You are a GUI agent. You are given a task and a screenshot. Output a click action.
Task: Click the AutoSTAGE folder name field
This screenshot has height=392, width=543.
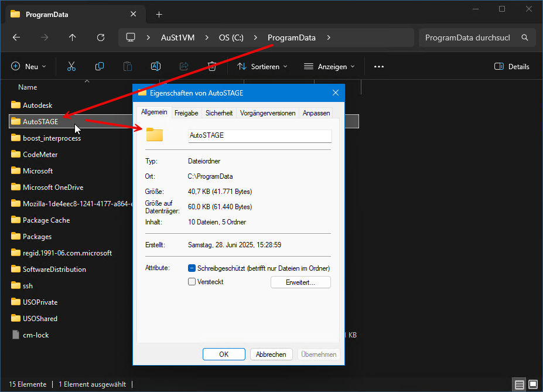[259, 135]
